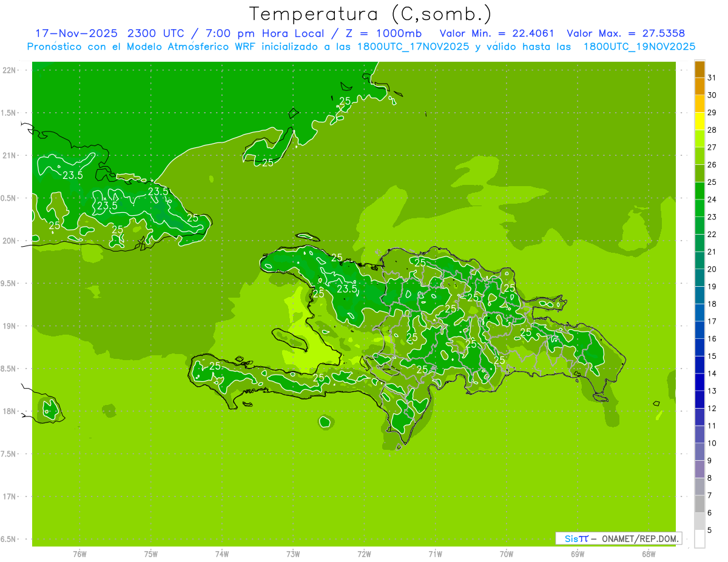Screen dimensions: 728x562
Task: Click the color scale label "5"
Action: (710, 530)
